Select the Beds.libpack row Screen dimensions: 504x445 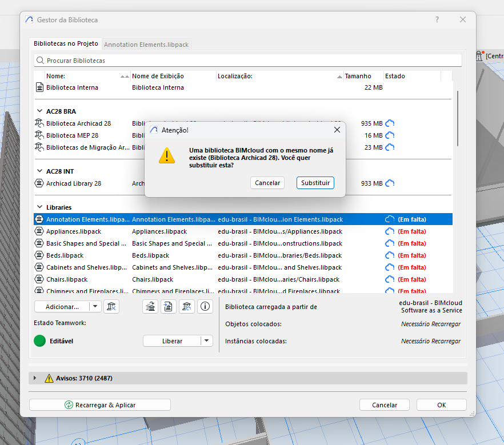pos(243,255)
